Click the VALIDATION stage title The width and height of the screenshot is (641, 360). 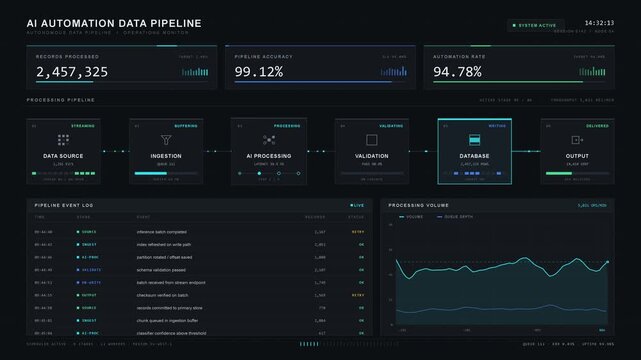(372, 156)
